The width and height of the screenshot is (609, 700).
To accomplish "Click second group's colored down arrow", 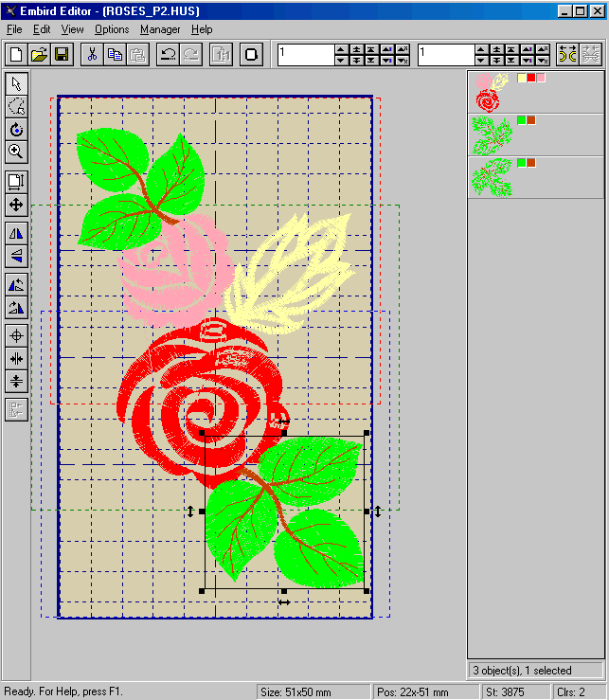I will [x=528, y=61].
